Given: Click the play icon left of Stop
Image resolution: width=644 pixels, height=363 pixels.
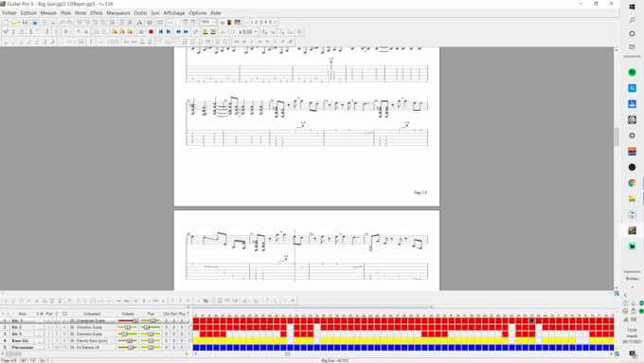Looking at the screenshot, I should tap(141, 31).
